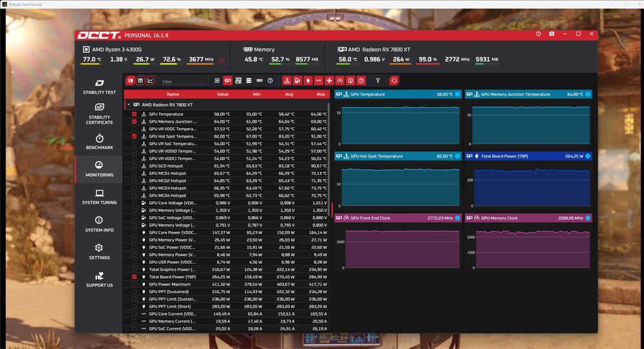Click the Memory summary header

point(259,50)
